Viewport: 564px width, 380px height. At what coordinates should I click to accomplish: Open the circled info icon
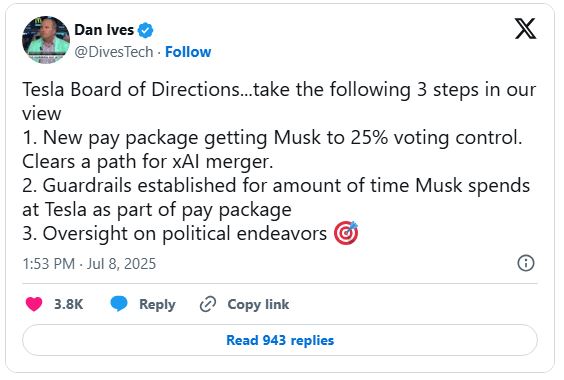526,263
